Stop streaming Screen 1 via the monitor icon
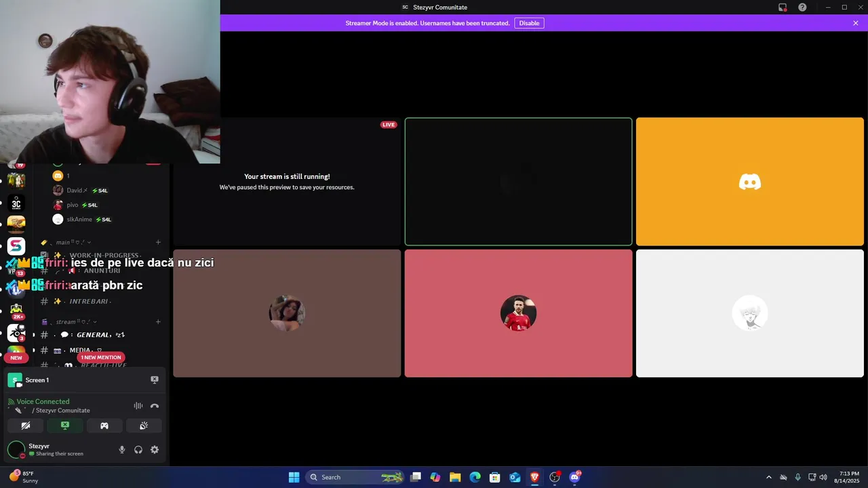 pos(155,380)
